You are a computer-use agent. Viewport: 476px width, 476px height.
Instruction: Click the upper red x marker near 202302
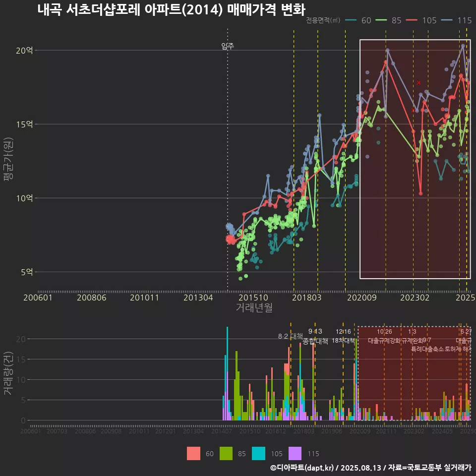click(419, 83)
